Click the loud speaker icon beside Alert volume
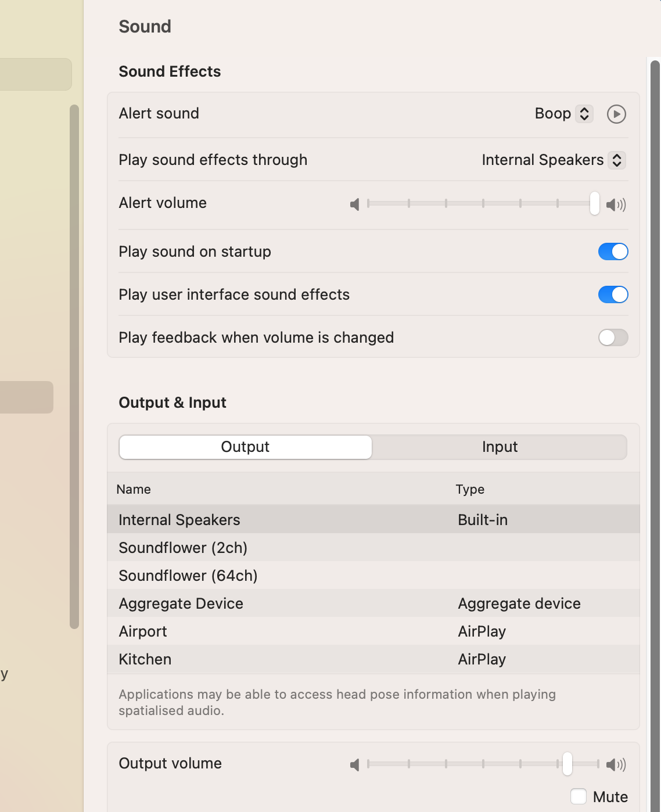Viewport: 661px width, 812px height. click(x=616, y=204)
